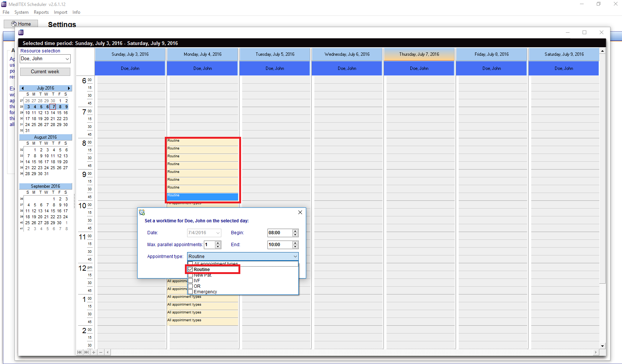This screenshot has width=622, height=364.
Task: Click schedule scrollbar down arrow
Action: click(602, 346)
